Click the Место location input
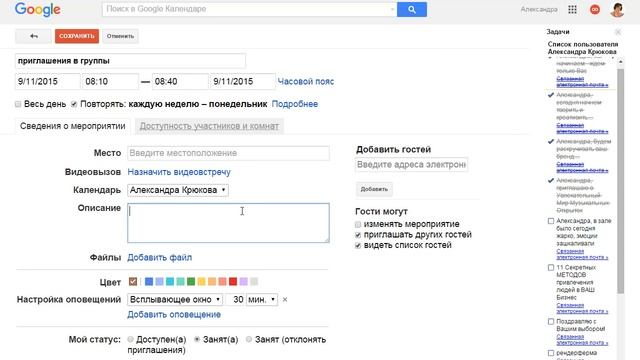 coord(228,153)
